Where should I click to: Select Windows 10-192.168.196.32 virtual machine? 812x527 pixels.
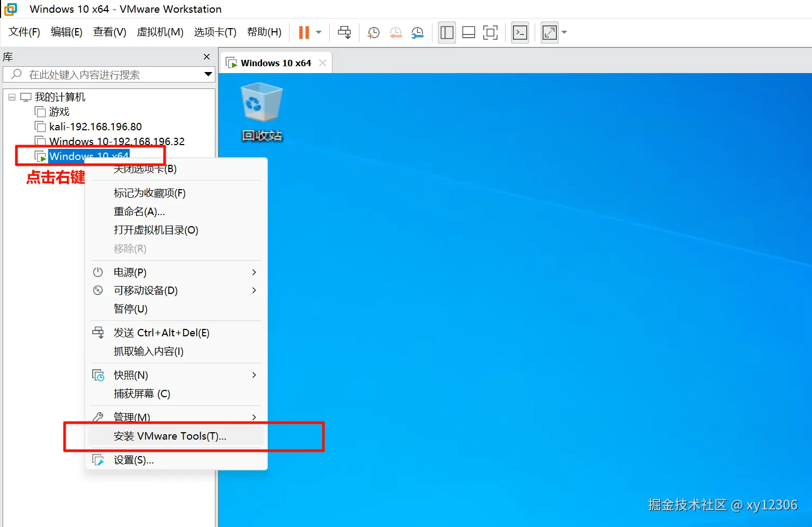117,141
